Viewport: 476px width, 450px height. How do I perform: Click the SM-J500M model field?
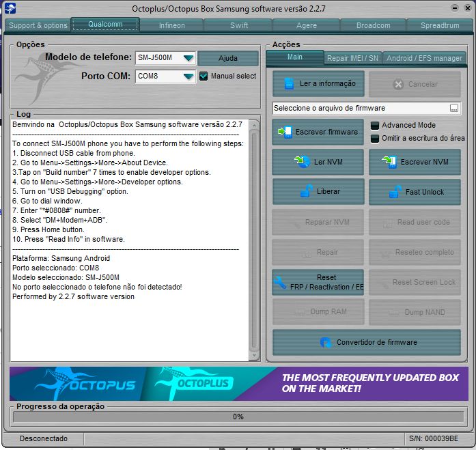[165, 57]
